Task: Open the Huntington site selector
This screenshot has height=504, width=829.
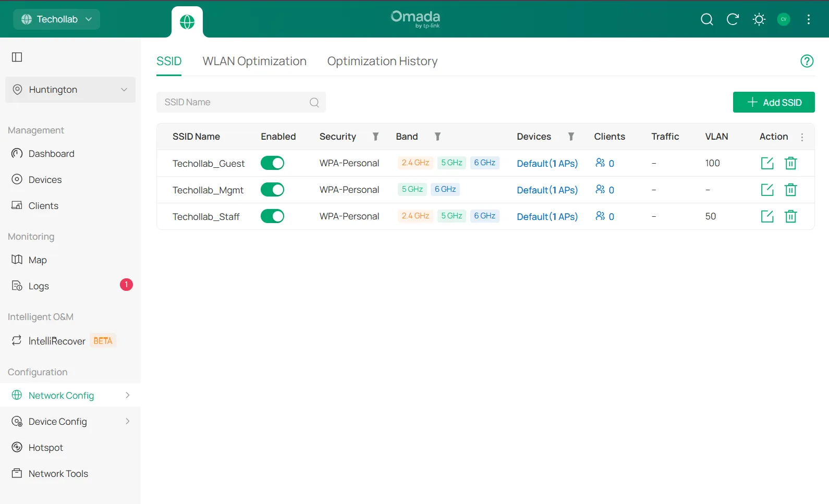Action: coord(70,90)
